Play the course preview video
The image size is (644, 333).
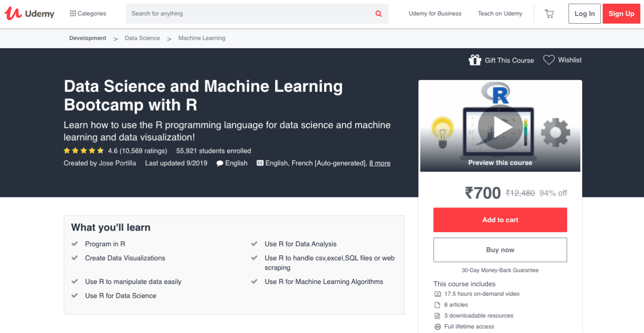pos(501,127)
